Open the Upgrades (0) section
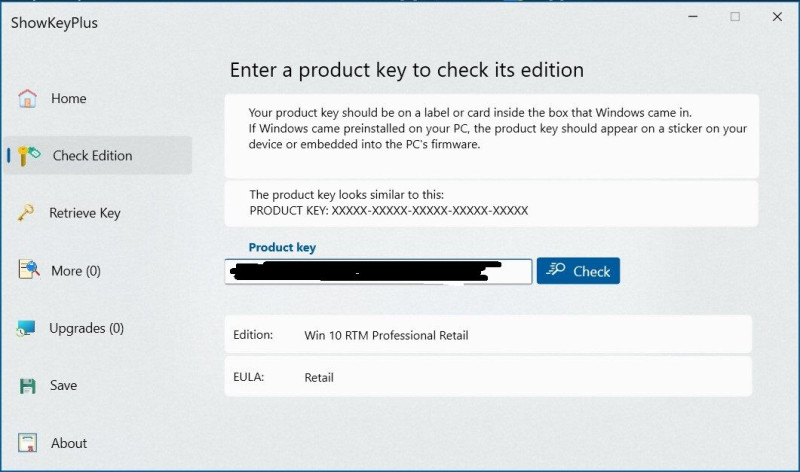Viewport: 800px width, 472px height. coord(86,328)
